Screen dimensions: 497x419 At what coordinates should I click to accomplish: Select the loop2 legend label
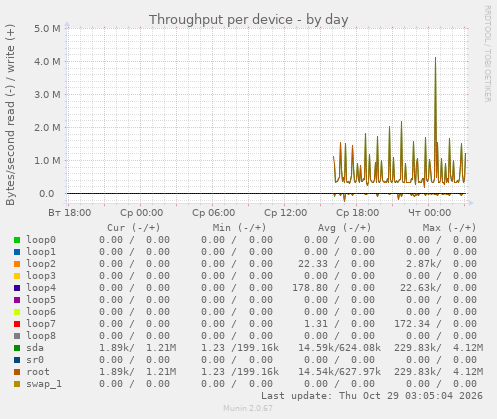(41, 264)
